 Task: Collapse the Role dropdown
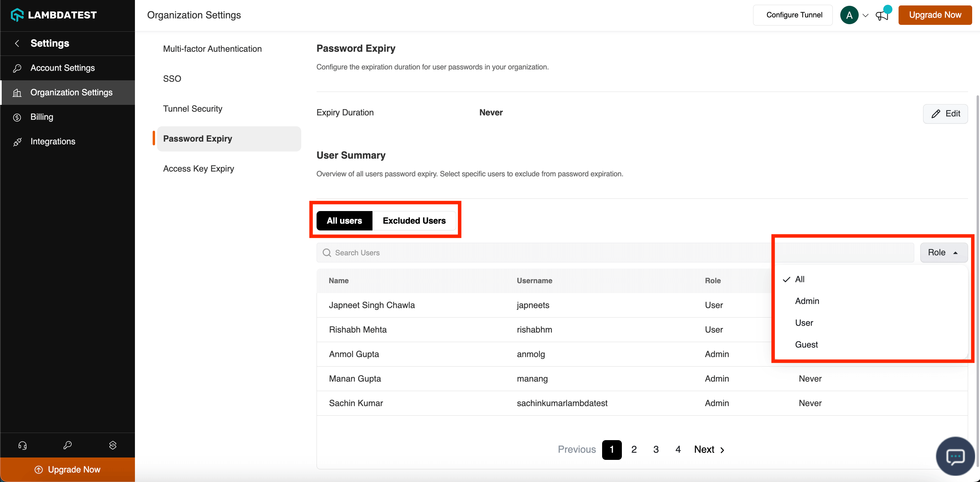[944, 253]
